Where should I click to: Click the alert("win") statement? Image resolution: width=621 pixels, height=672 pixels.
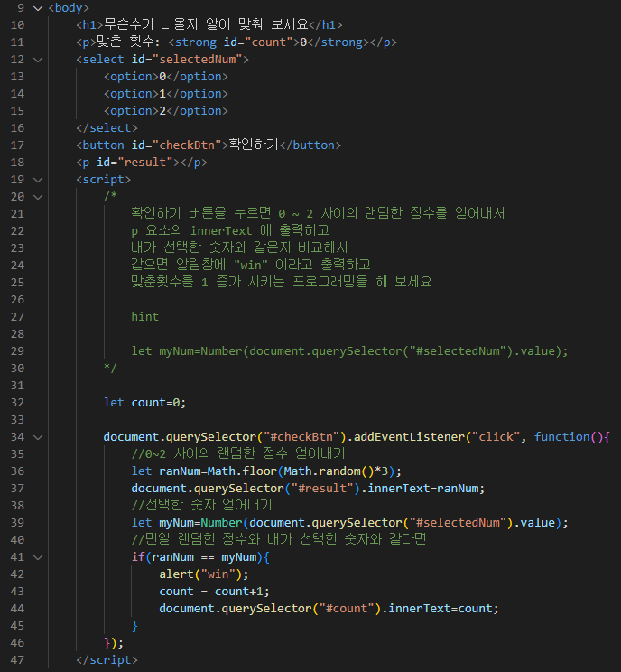[x=204, y=574]
